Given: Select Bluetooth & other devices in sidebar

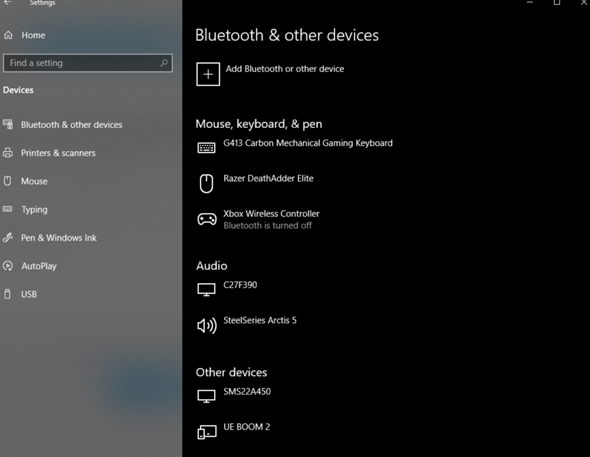Looking at the screenshot, I should click(71, 124).
